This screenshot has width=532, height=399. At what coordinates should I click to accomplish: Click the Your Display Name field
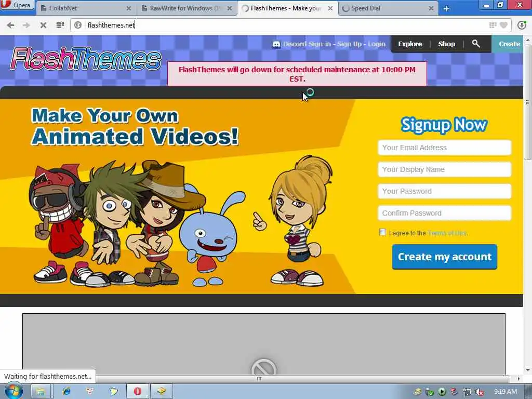pos(445,169)
